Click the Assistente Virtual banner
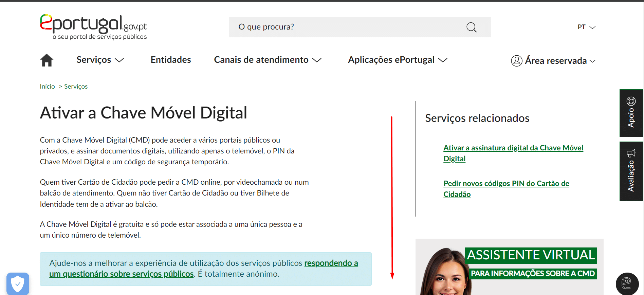644x295 pixels. pyautogui.click(x=509, y=267)
